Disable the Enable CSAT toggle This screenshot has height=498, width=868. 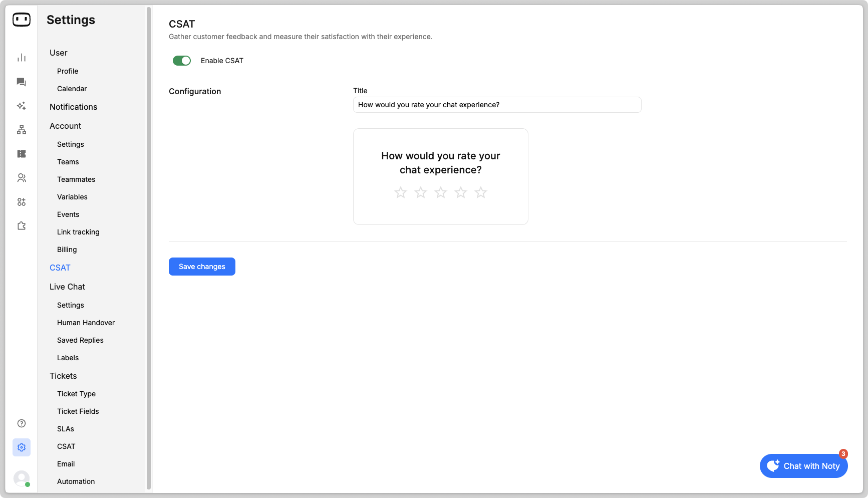coord(182,61)
